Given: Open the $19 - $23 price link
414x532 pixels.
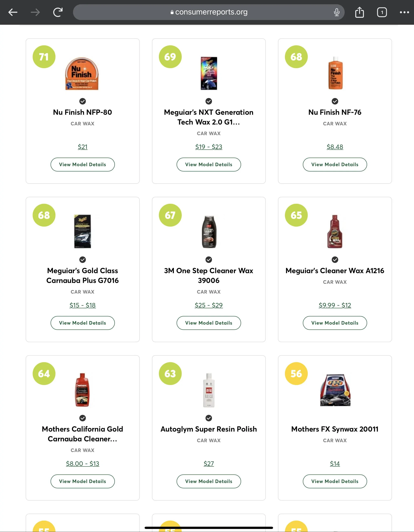Looking at the screenshot, I should tap(209, 147).
